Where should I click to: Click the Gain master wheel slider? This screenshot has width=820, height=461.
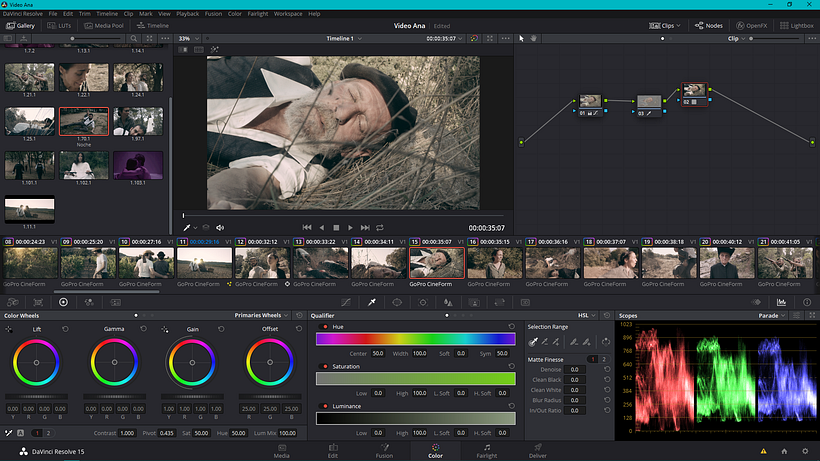point(192,397)
